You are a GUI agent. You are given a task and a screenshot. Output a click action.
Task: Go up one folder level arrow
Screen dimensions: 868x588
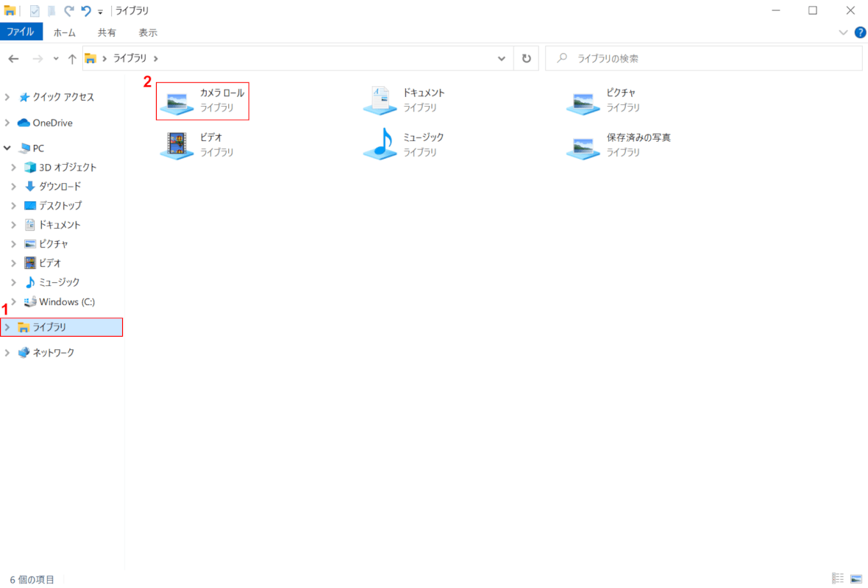tap(72, 59)
